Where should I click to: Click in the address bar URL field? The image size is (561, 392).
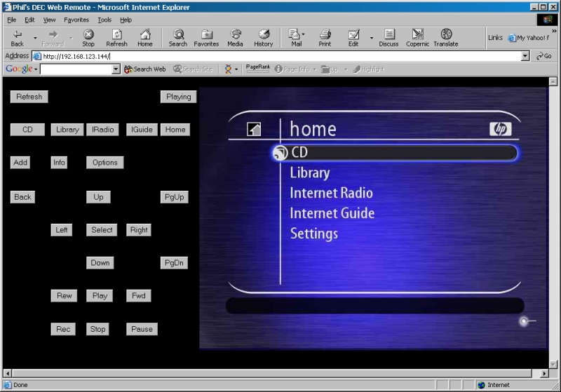[x=276, y=56]
